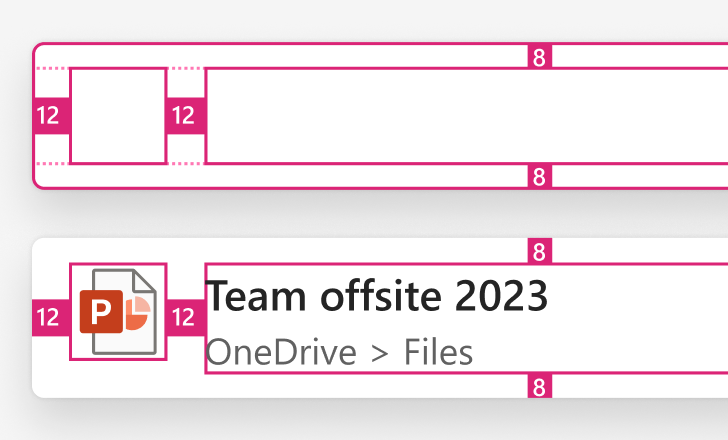Open the OneDrive breadcrumb location
The image size is (728, 440).
(281, 352)
